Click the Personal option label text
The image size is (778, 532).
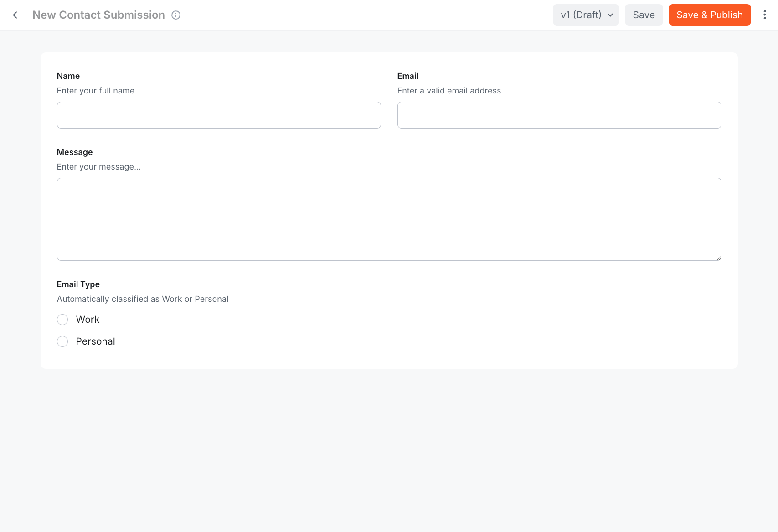[x=95, y=341]
